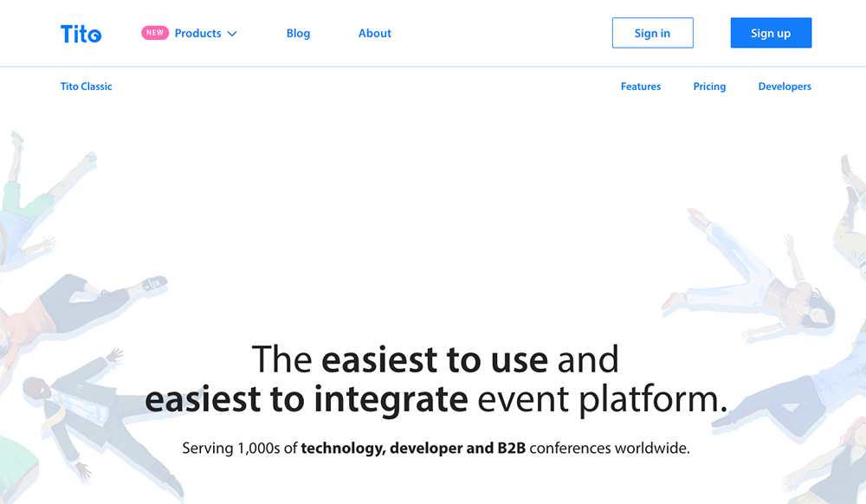The width and height of the screenshot is (866, 504).
Task: Visit the Developers section
Action: click(x=785, y=87)
